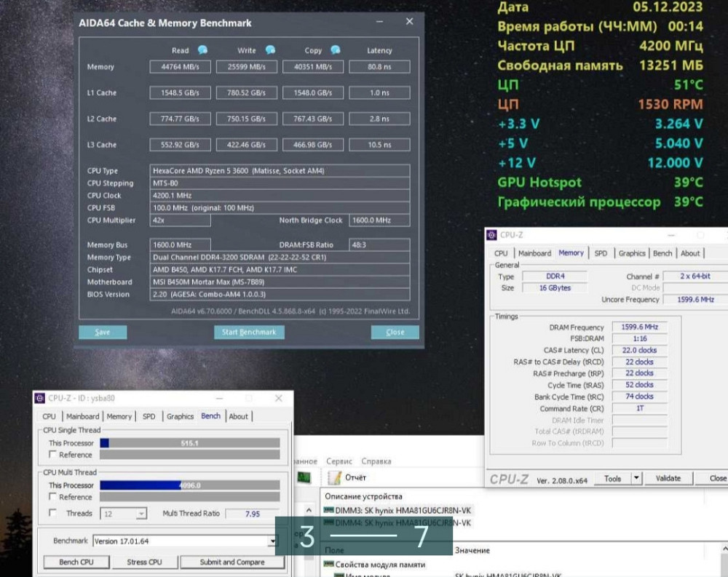This screenshot has width=728, height=577.
Task: Switch to SPD tab in CPU-Z Memory window
Action: [x=601, y=253]
